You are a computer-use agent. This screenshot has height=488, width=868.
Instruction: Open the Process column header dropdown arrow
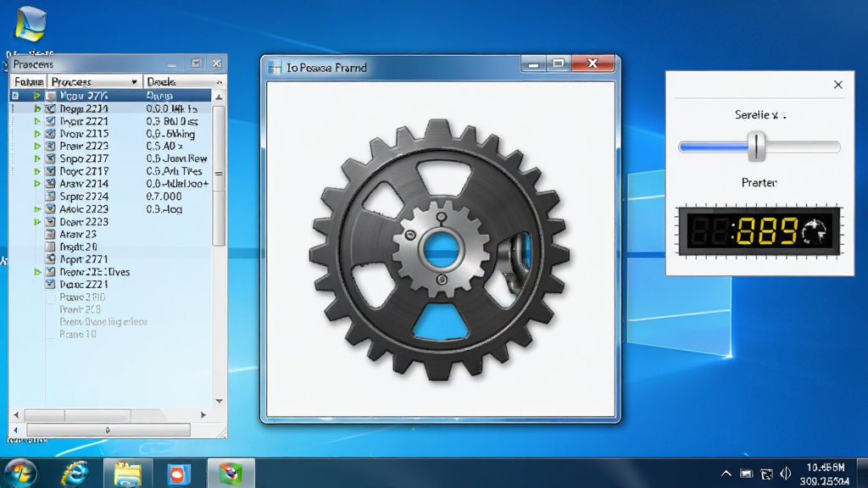(x=134, y=82)
